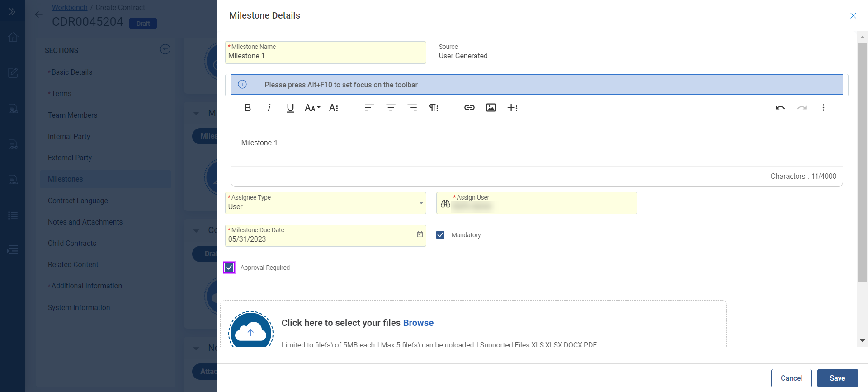Undo the last editor change
Image resolution: width=868 pixels, height=392 pixels.
point(780,108)
